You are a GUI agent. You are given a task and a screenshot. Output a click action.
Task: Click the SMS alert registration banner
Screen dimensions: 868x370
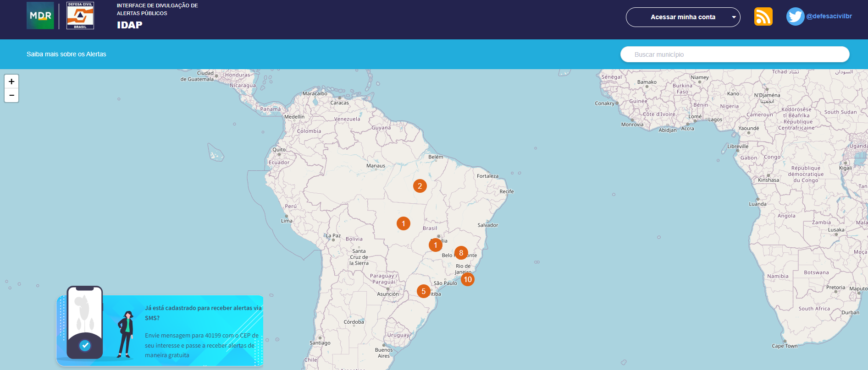click(202, 331)
